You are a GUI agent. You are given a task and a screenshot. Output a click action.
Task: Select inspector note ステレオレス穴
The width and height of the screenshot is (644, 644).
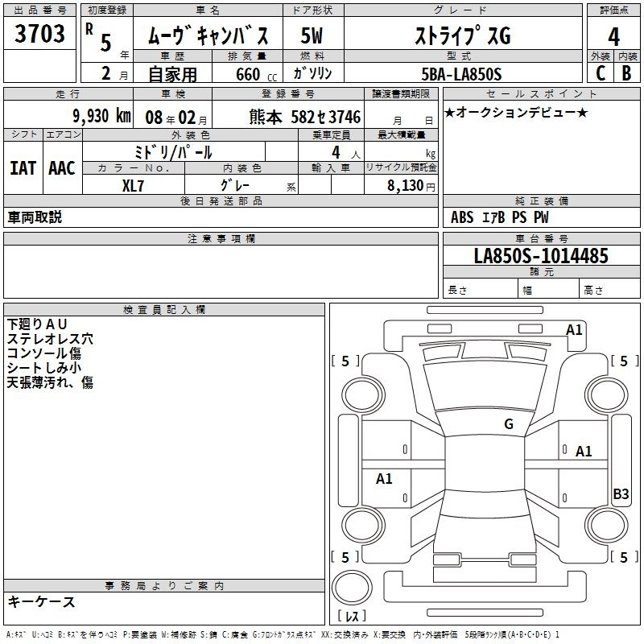click(50, 339)
